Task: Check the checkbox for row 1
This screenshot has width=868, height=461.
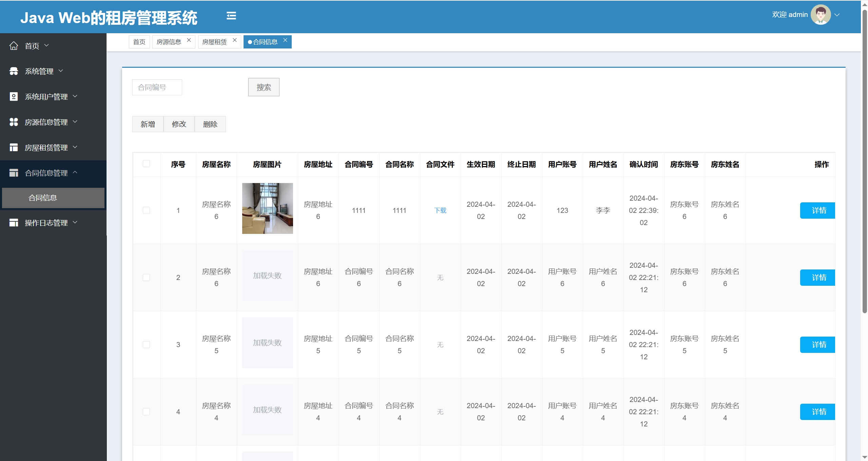Action: point(146,210)
